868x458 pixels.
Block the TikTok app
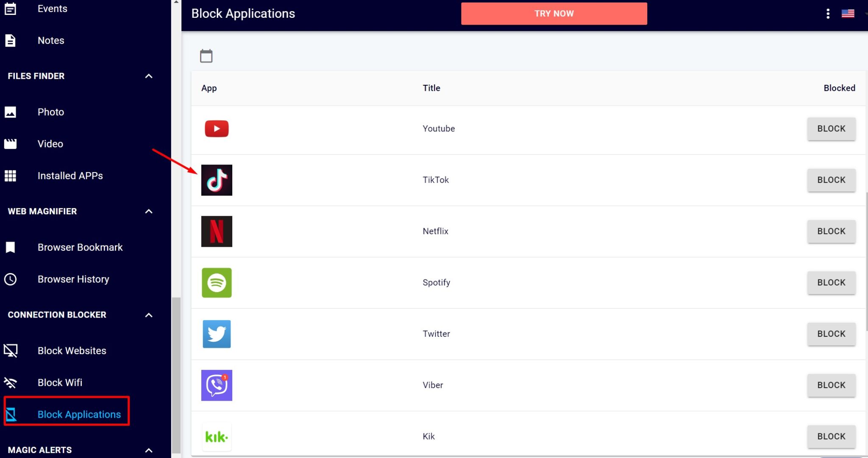(831, 180)
